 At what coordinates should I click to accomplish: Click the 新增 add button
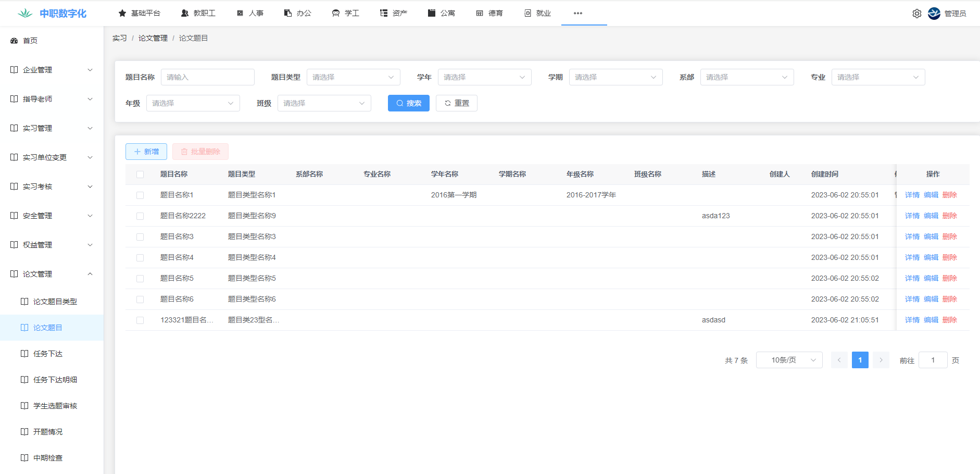146,152
